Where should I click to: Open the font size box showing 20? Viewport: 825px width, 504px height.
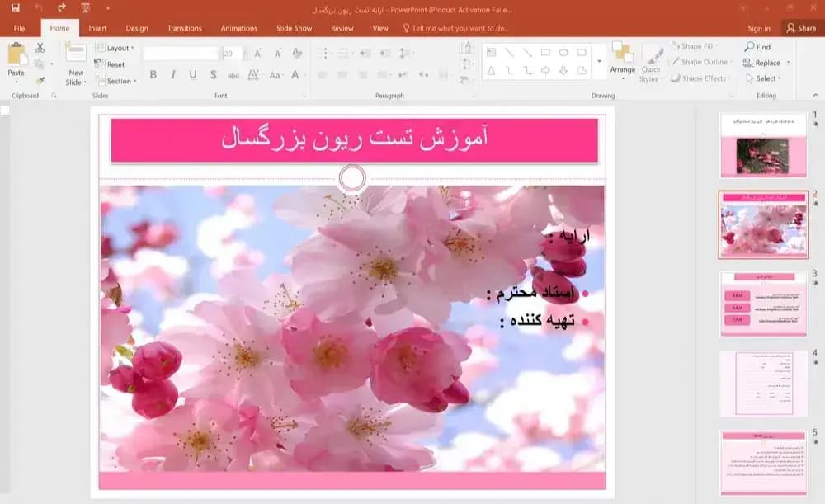click(x=232, y=53)
